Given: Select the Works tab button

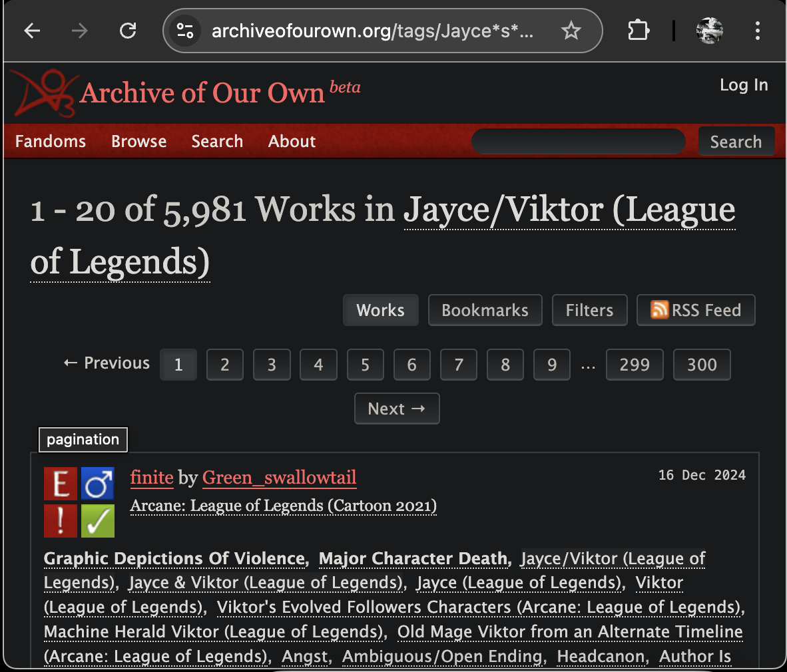Looking at the screenshot, I should coord(380,311).
